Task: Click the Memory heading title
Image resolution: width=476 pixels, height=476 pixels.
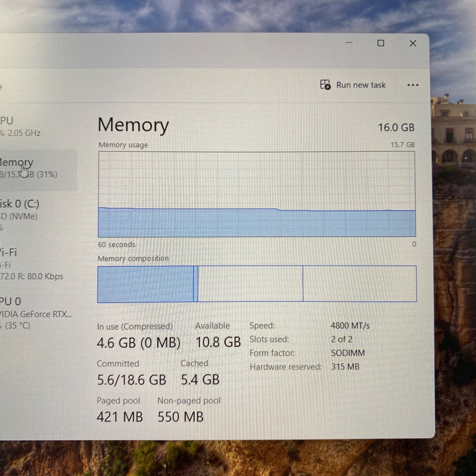Action: (x=133, y=126)
